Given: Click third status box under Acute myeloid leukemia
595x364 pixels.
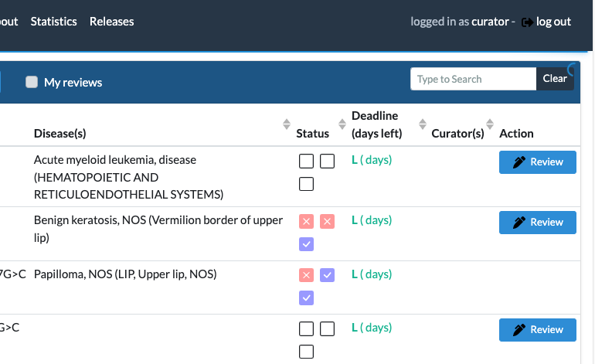Looking at the screenshot, I should 306,184.
